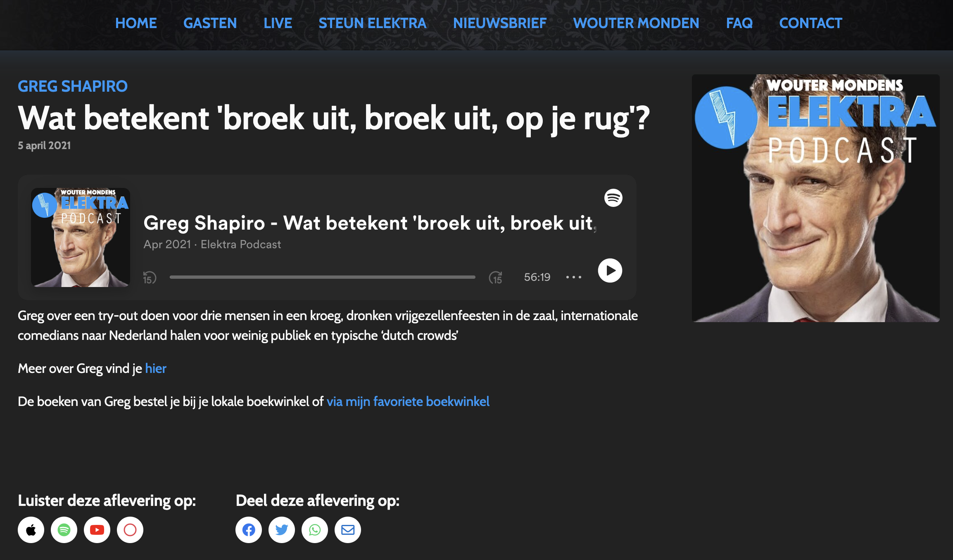Click the Spotify logo in embedded player
The image size is (953, 560).
point(613,198)
